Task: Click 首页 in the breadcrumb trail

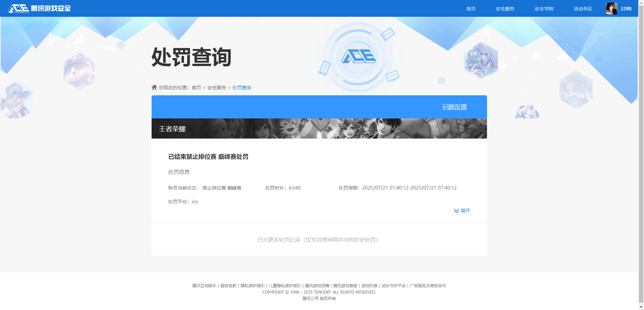Action: coord(196,87)
